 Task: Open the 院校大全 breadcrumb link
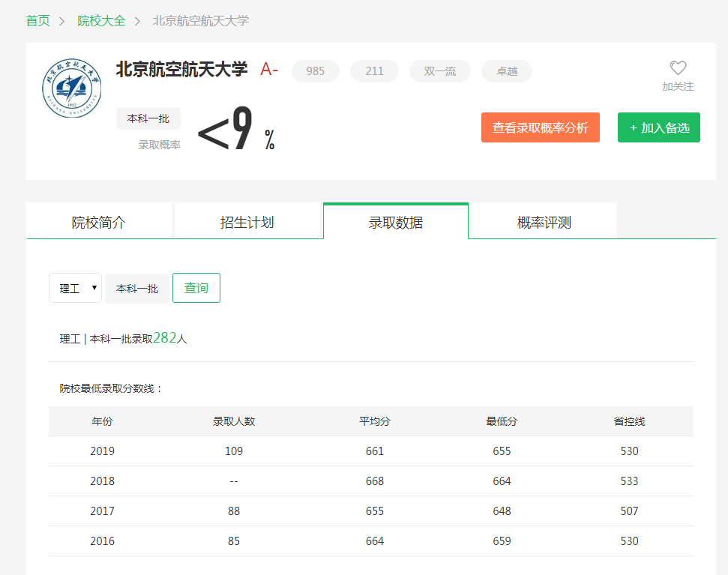pyautogui.click(x=101, y=21)
